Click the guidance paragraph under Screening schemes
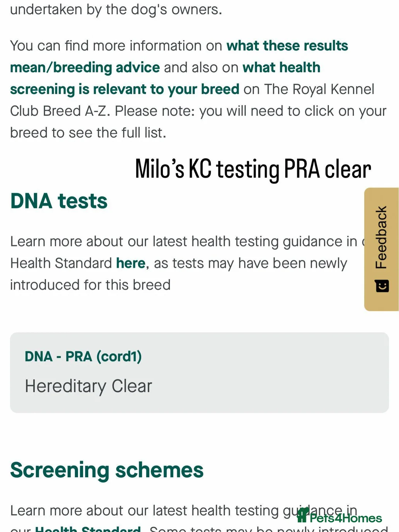Viewport: 399px width, 532px height. click(199, 519)
